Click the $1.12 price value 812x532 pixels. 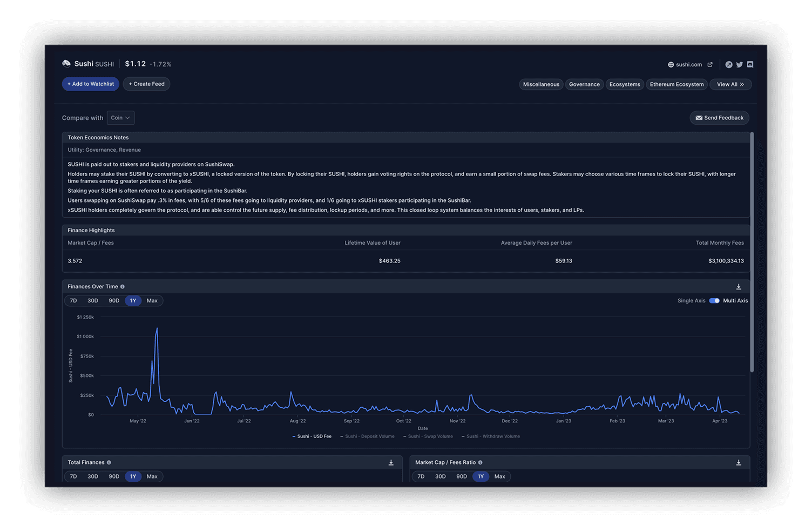pos(136,64)
